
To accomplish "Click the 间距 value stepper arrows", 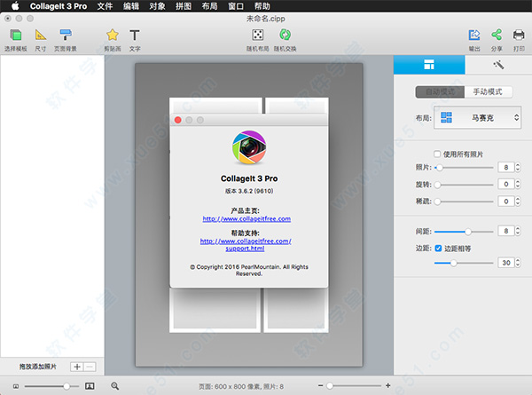I will pyautogui.click(x=518, y=232).
